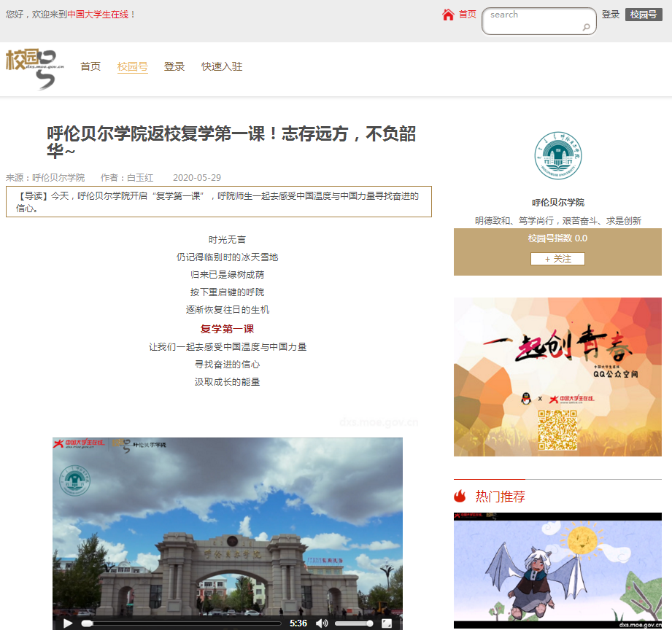Adjust the video volume slider
Screen dimensions: 672x630
(353, 623)
